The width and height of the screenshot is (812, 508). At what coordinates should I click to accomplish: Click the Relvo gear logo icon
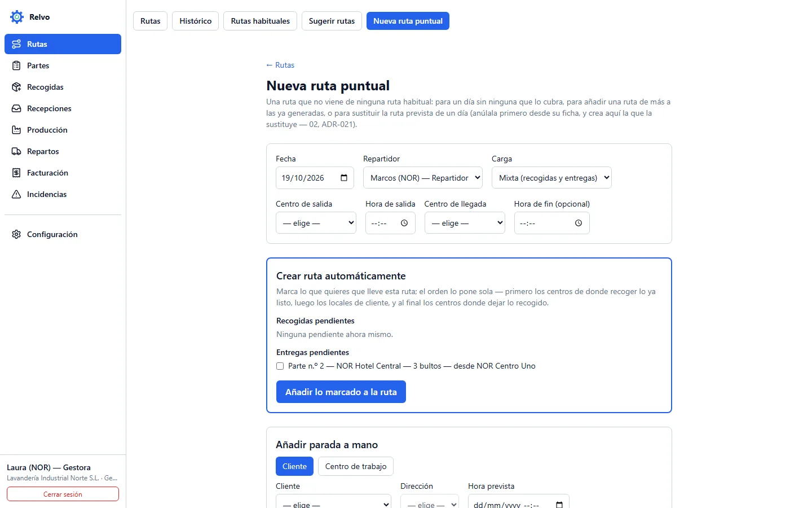17,17
